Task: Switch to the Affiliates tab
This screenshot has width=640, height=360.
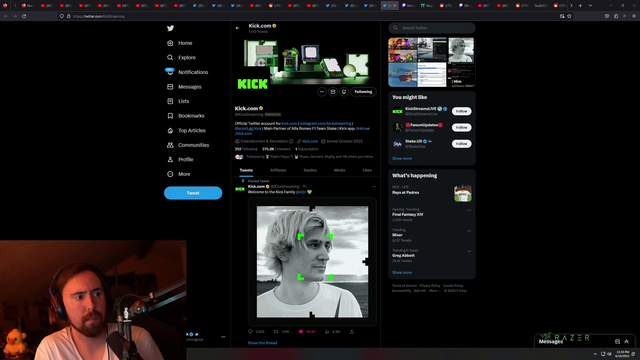Action: [x=278, y=170]
